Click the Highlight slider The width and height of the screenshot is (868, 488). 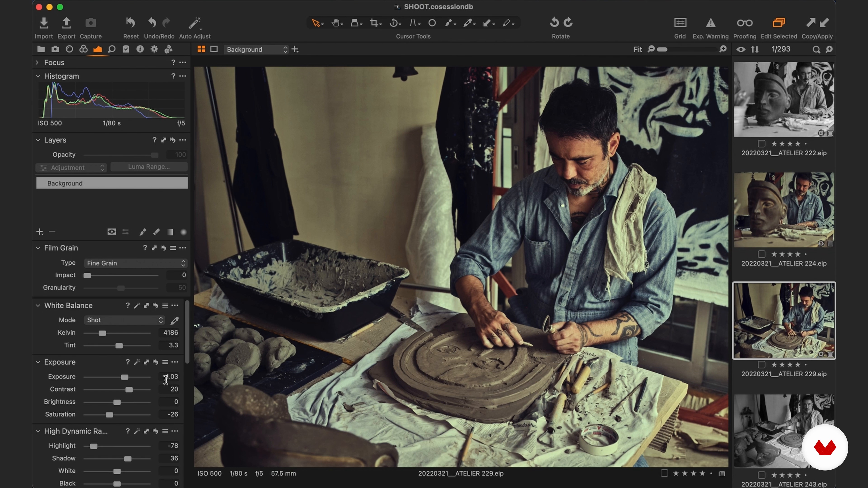pyautogui.click(x=117, y=446)
